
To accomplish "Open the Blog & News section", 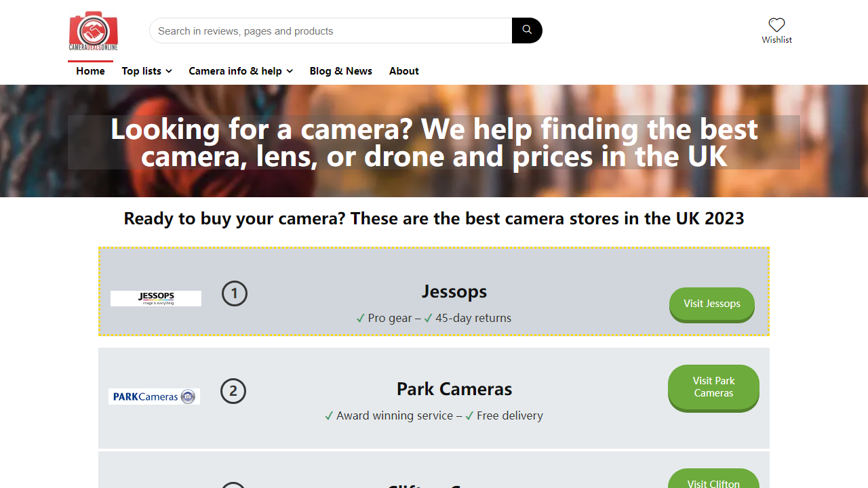I will click(x=340, y=70).
